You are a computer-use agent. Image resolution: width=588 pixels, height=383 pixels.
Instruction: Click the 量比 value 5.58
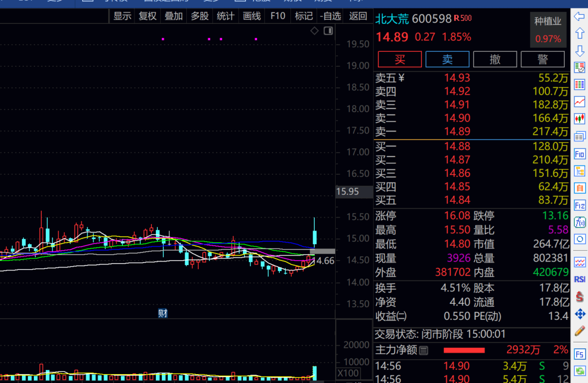558,230
